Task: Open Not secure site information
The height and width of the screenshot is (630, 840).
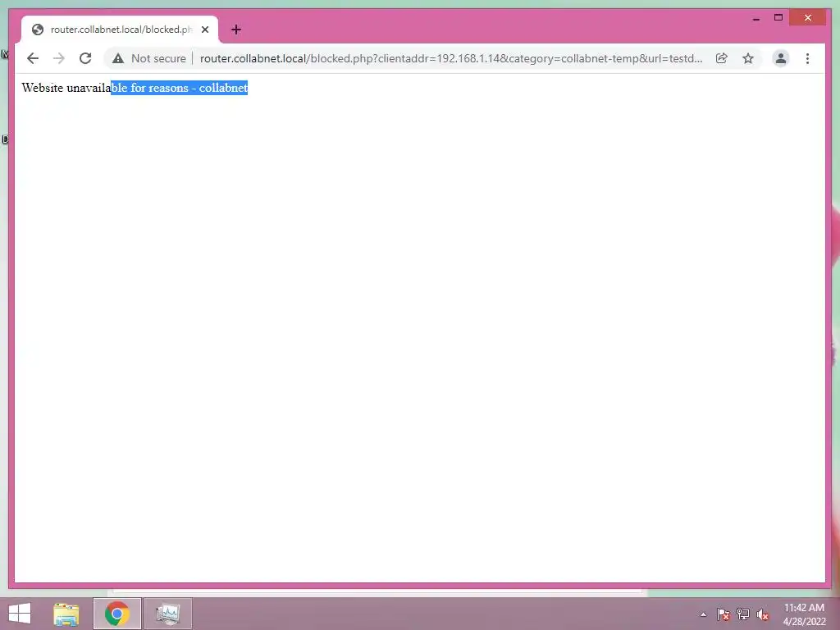Action: [x=149, y=58]
